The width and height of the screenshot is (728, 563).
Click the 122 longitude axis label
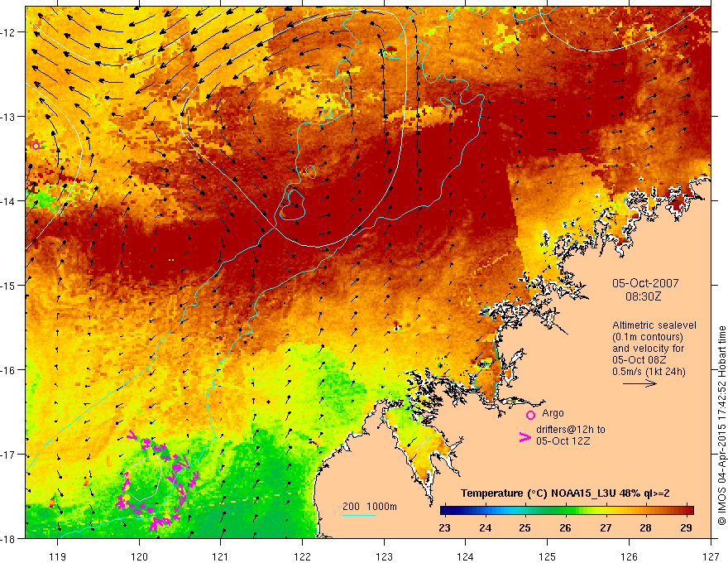click(x=302, y=556)
